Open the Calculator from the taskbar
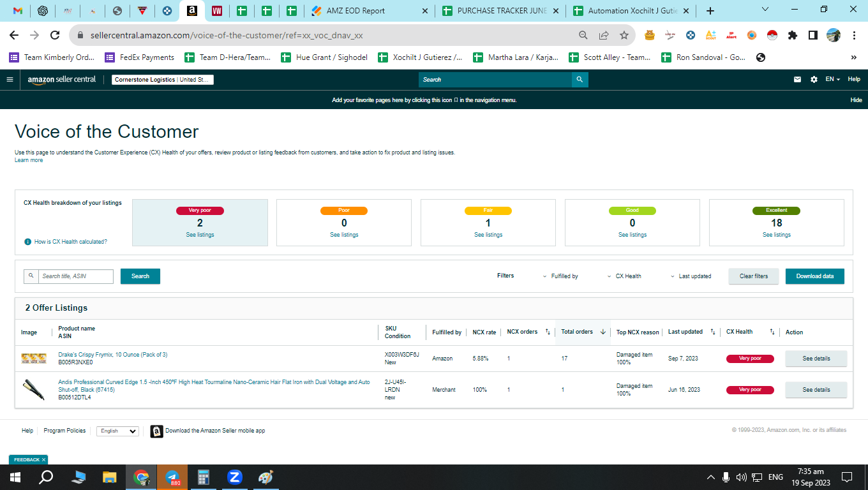Viewport: 868px width, 490px height. tap(204, 477)
